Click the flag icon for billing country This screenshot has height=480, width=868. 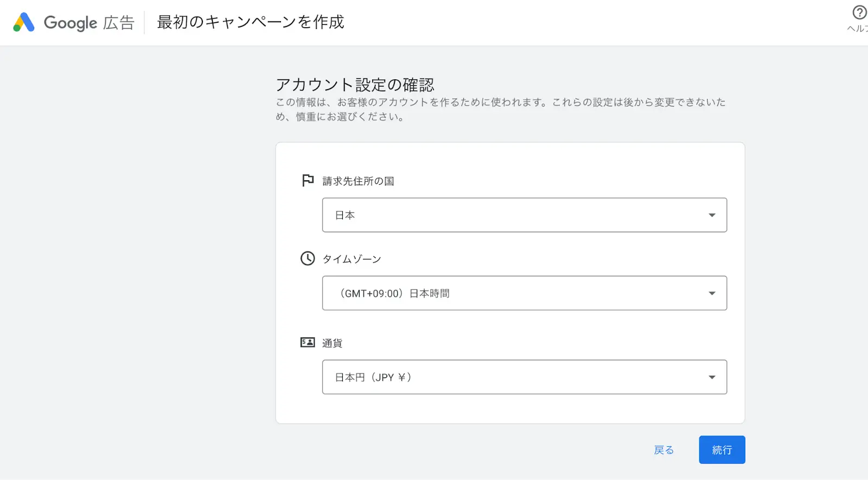[x=308, y=180]
